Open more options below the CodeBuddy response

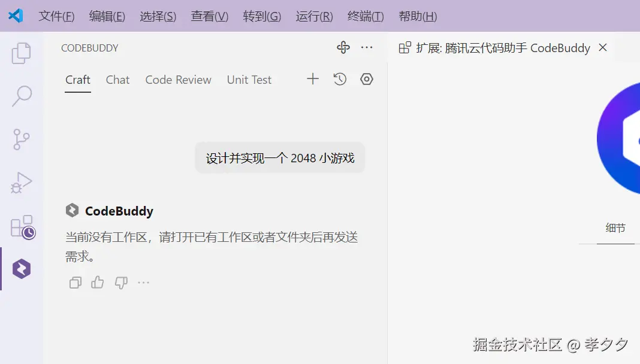click(x=144, y=283)
